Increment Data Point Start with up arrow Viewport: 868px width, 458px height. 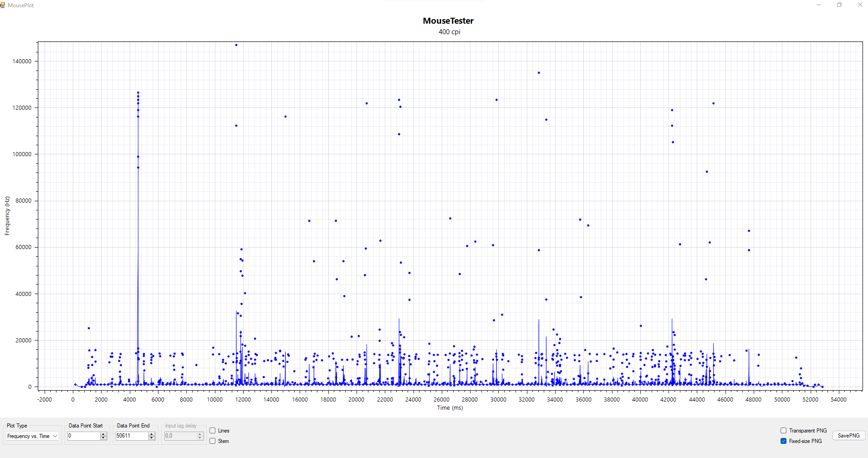pyautogui.click(x=103, y=434)
